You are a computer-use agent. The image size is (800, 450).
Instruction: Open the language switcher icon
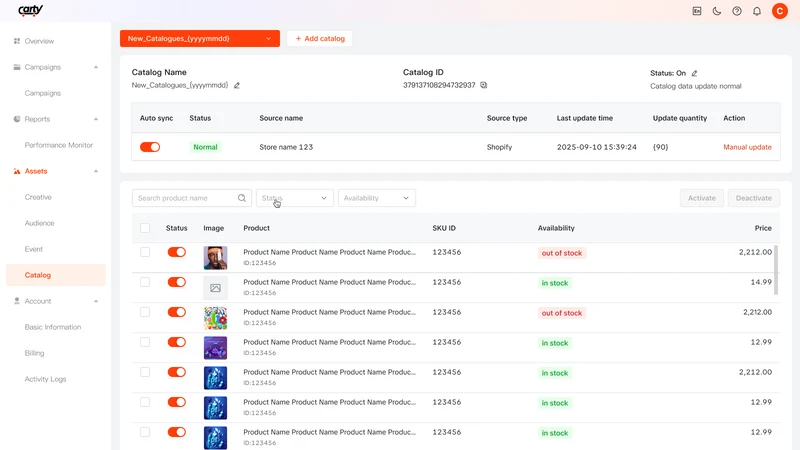click(x=696, y=11)
